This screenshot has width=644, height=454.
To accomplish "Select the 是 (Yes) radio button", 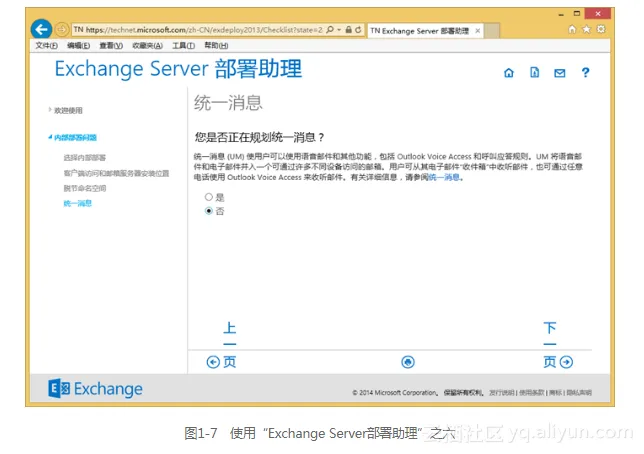I will [x=209, y=198].
